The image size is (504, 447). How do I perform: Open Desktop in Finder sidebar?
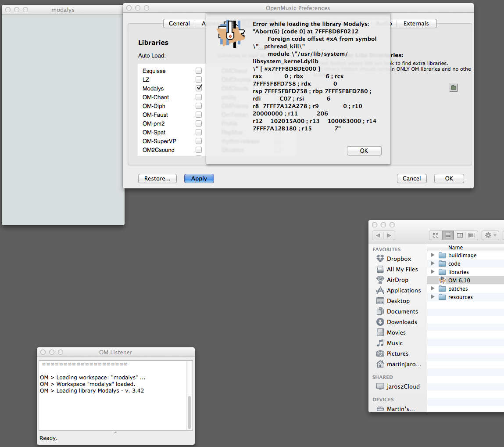398,301
